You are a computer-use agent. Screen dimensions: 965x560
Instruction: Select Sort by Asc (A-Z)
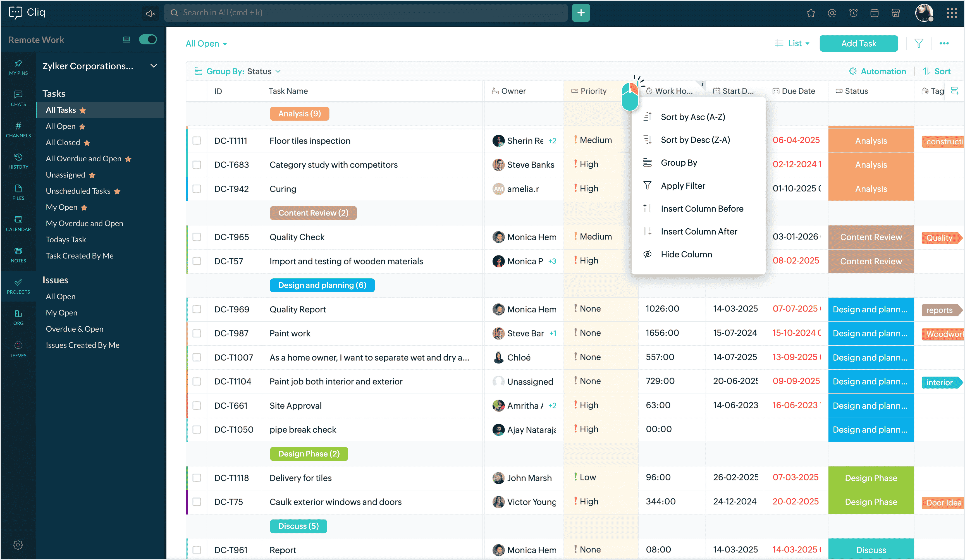[692, 117]
